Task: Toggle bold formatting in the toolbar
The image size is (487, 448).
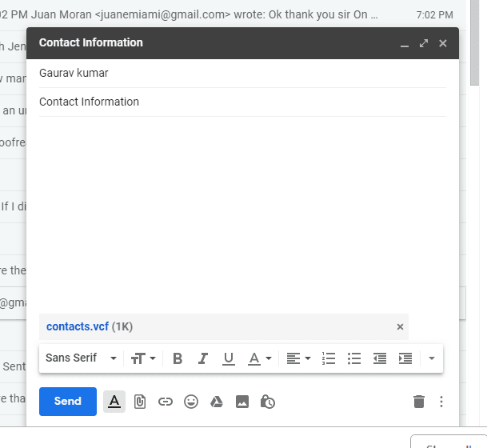Action: [178, 358]
